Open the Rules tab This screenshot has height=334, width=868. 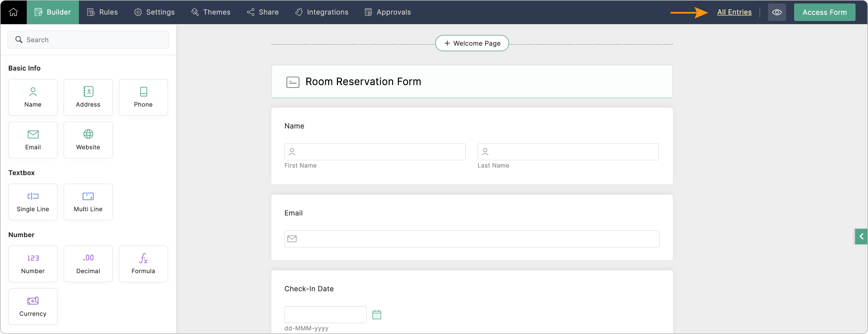[x=102, y=12]
